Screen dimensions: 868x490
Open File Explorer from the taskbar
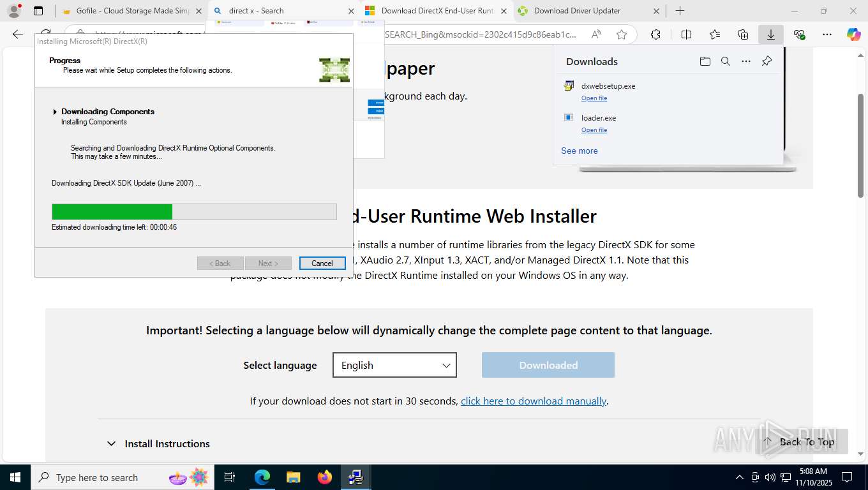293,477
